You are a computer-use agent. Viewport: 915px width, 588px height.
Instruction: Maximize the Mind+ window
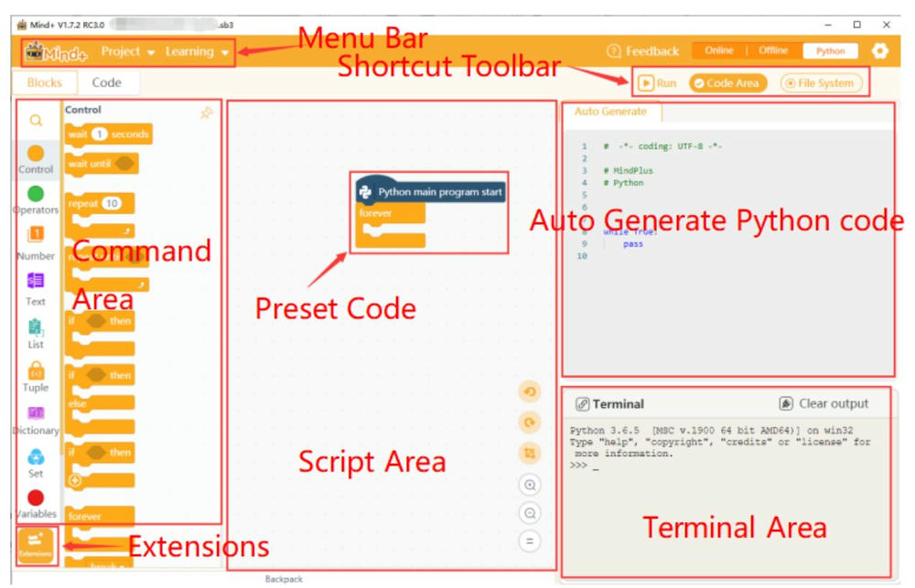click(856, 25)
